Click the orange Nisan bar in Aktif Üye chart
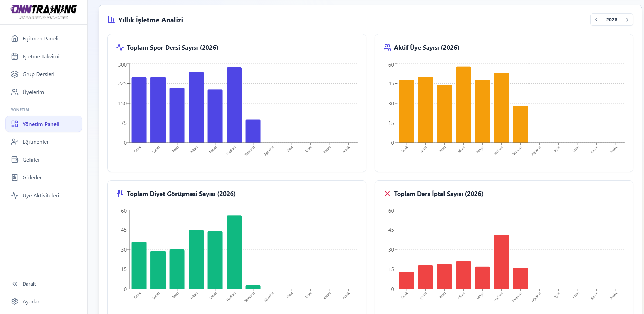Screen dimensions: 644x314 [463, 105]
